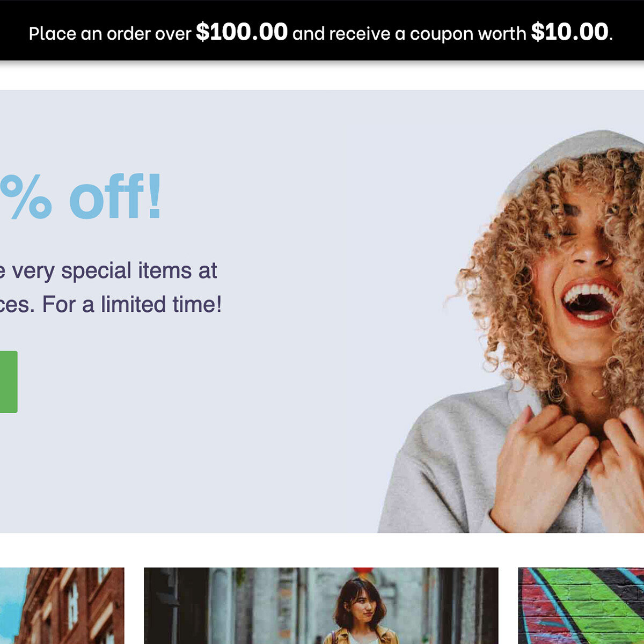The width and height of the screenshot is (644, 644).
Task: Click the green button in the hero banner
Action: pyautogui.click(x=9, y=382)
